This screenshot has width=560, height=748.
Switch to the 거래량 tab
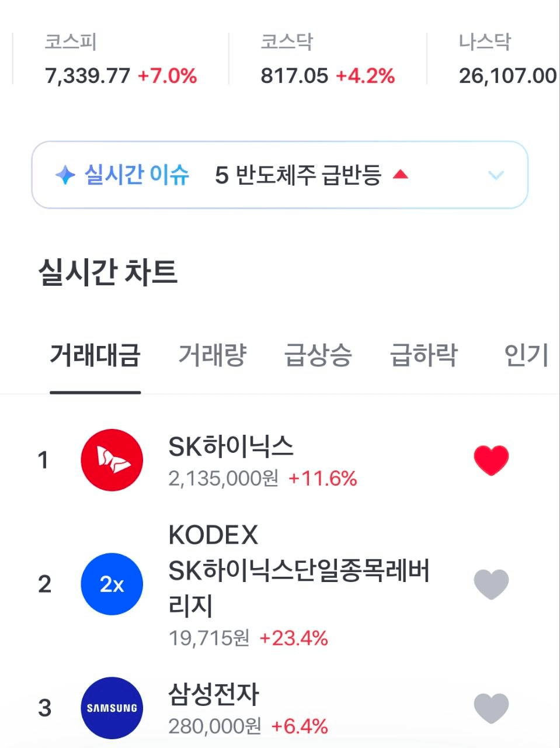coord(213,355)
